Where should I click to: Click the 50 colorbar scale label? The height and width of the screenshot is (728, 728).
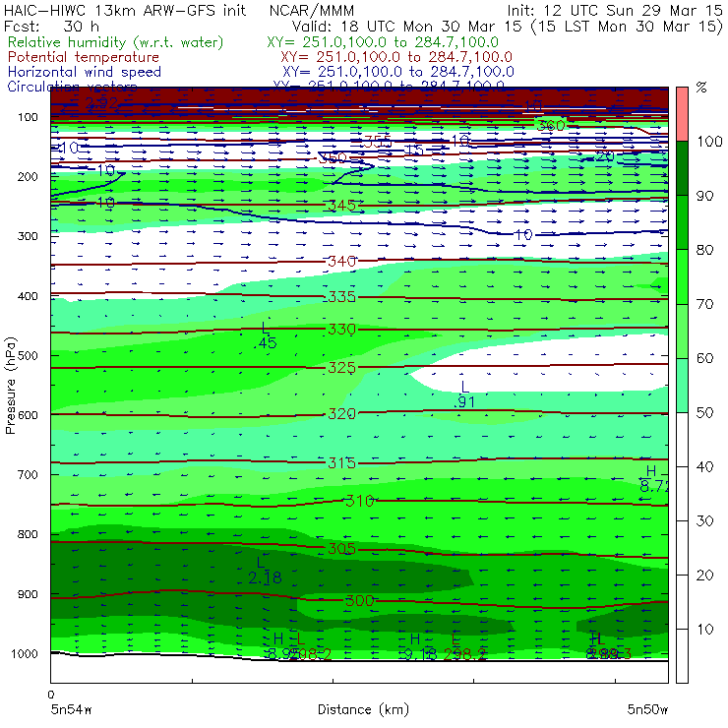coord(704,412)
